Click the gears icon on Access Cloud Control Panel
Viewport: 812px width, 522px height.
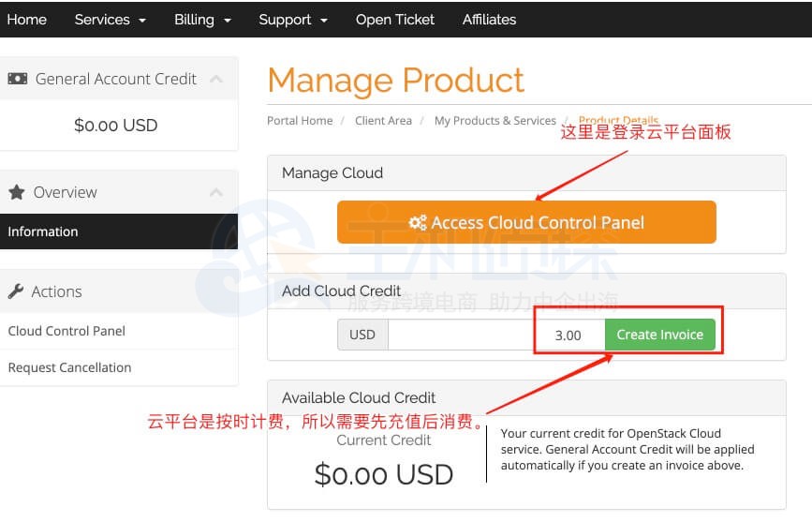[418, 223]
